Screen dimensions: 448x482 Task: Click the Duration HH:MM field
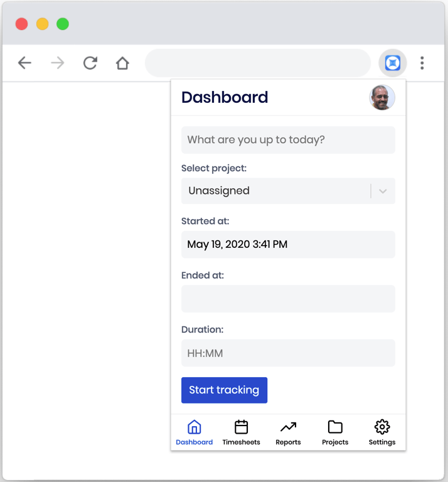288,353
